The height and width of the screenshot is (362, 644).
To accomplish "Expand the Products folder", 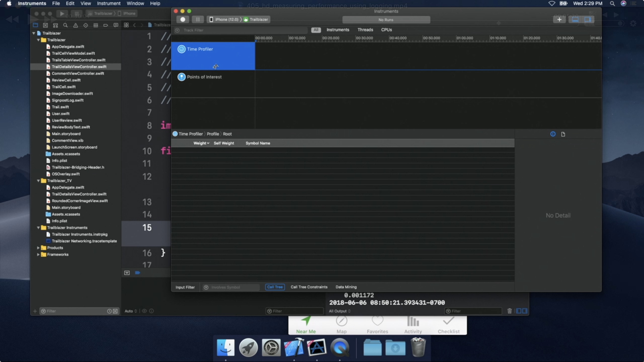I will coord(38,248).
